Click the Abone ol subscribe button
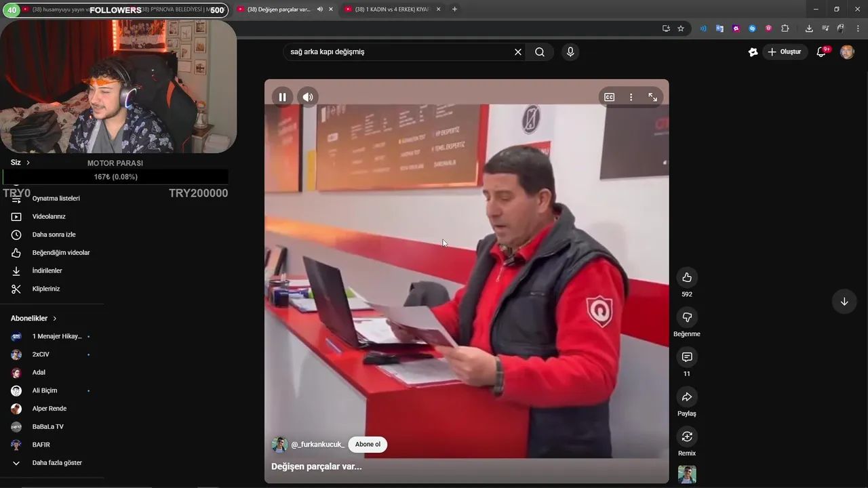 tap(368, 445)
